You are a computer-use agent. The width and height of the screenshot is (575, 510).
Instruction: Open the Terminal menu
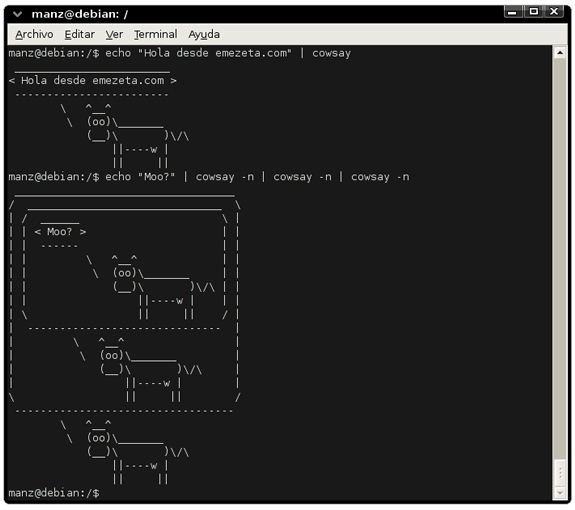point(155,34)
